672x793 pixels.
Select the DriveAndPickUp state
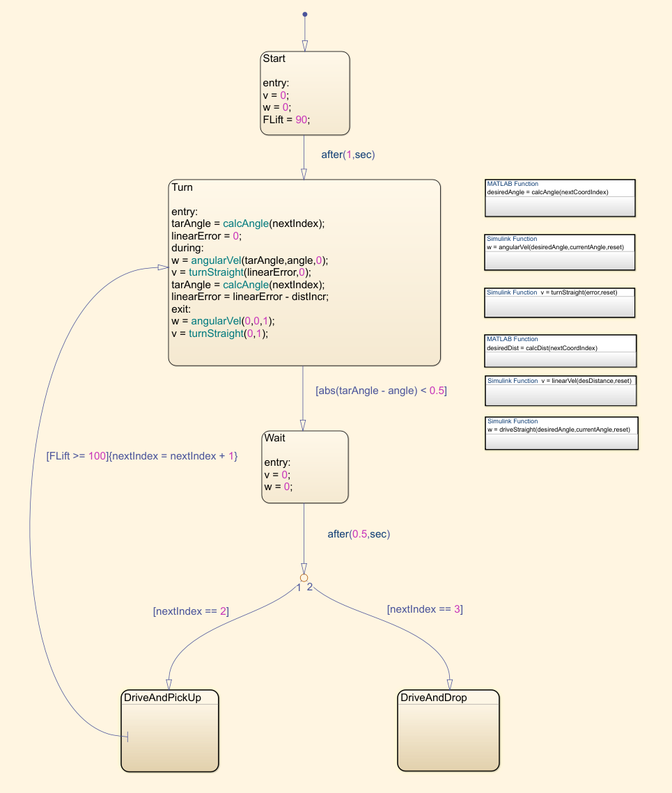(169, 731)
